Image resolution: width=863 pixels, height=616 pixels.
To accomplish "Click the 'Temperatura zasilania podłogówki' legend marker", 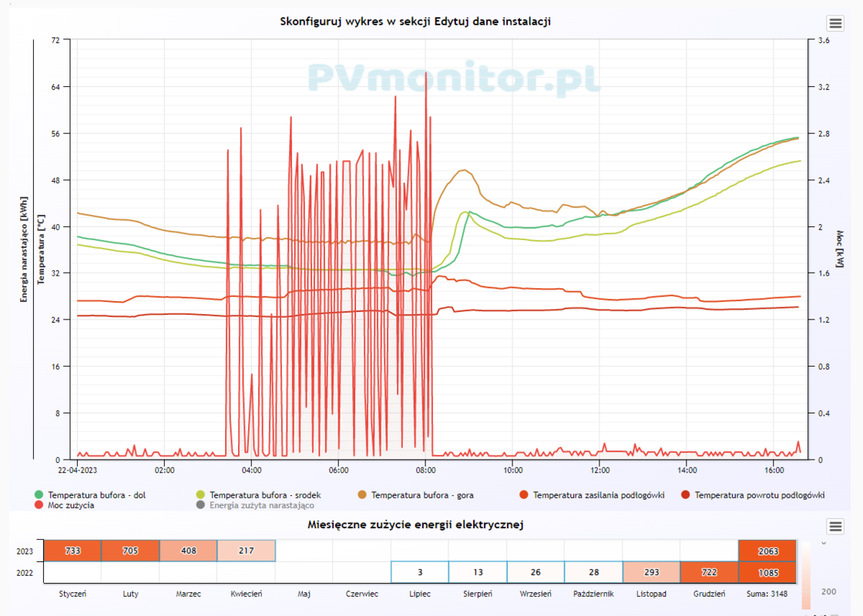I will [x=524, y=495].
